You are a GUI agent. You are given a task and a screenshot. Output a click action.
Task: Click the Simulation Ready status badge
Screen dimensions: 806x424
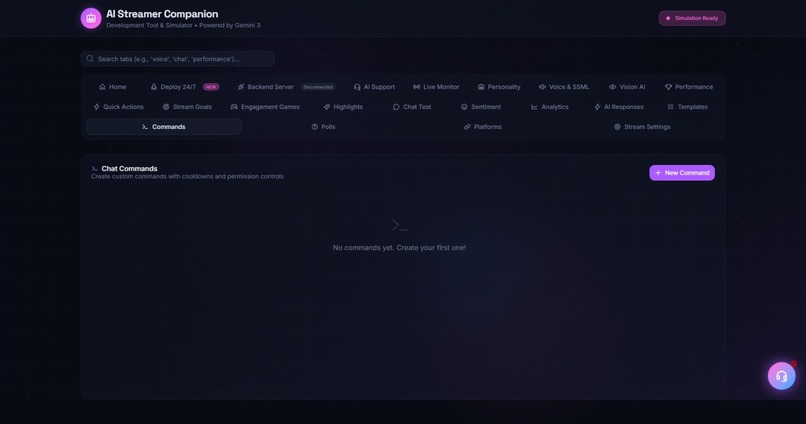coord(692,18)
